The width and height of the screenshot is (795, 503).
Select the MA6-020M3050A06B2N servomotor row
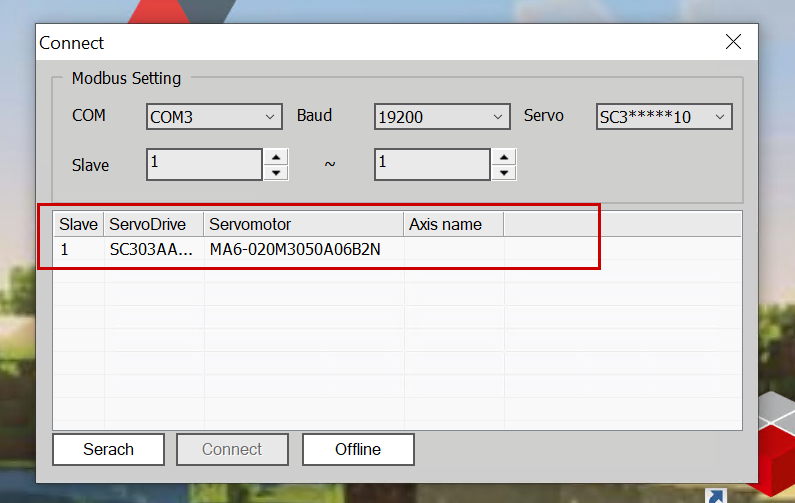pyautogui.click(x=294, y=250)
